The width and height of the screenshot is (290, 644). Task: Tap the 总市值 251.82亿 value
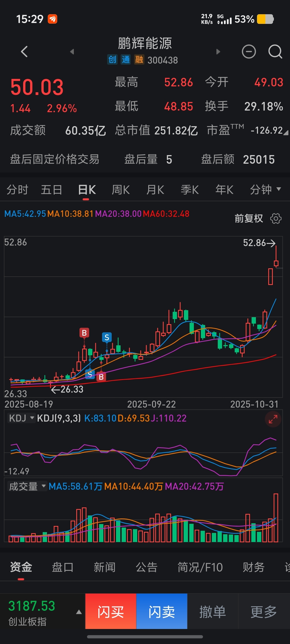coord(176,131)
